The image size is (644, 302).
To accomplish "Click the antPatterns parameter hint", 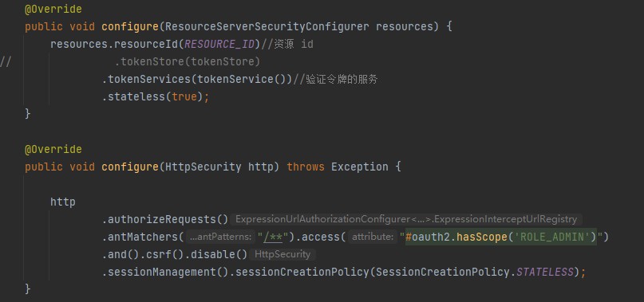I will click(220, 237).
